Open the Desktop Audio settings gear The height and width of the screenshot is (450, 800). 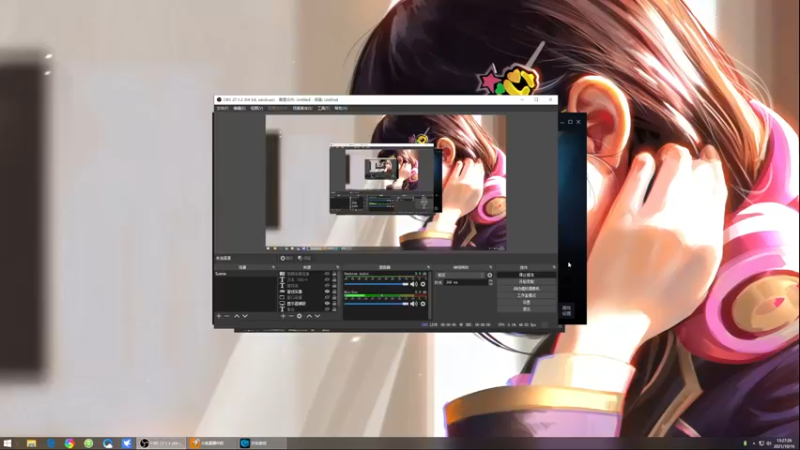click(422, 284)
